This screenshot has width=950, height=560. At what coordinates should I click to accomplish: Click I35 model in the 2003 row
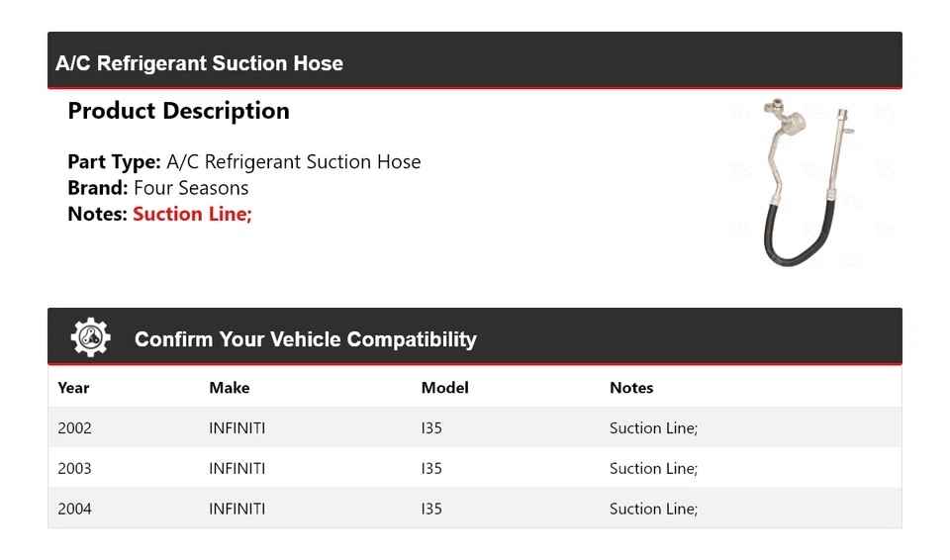431,469
